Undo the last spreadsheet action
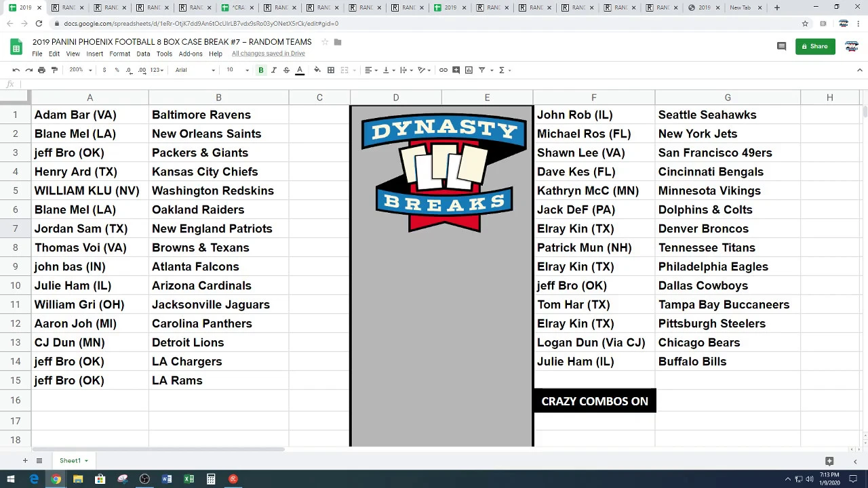The image size is (868, 488). pyautogui.click(x=16, y=70)
